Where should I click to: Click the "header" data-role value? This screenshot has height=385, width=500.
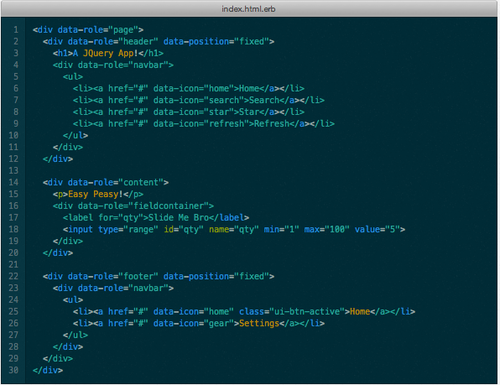tap(138, 42)
